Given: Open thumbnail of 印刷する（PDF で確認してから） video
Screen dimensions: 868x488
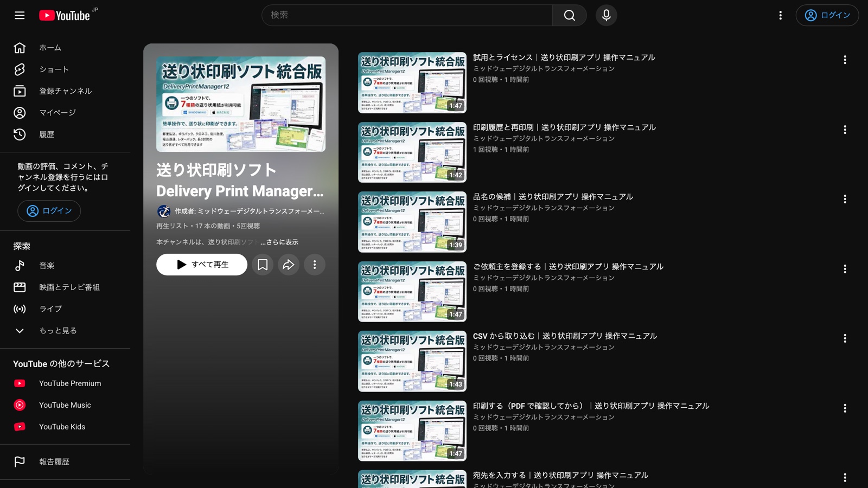Looking at the screenshot, I should pyautogui.click(x=412, y=431).
